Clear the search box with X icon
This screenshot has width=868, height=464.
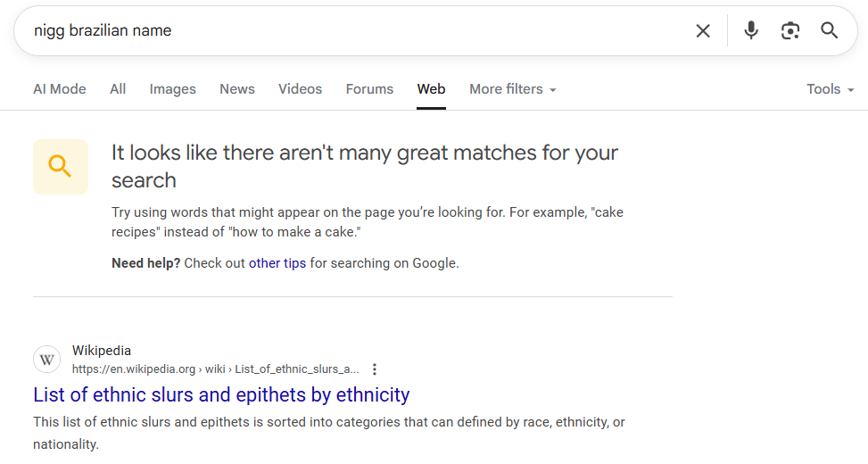(x=702, y=31)
